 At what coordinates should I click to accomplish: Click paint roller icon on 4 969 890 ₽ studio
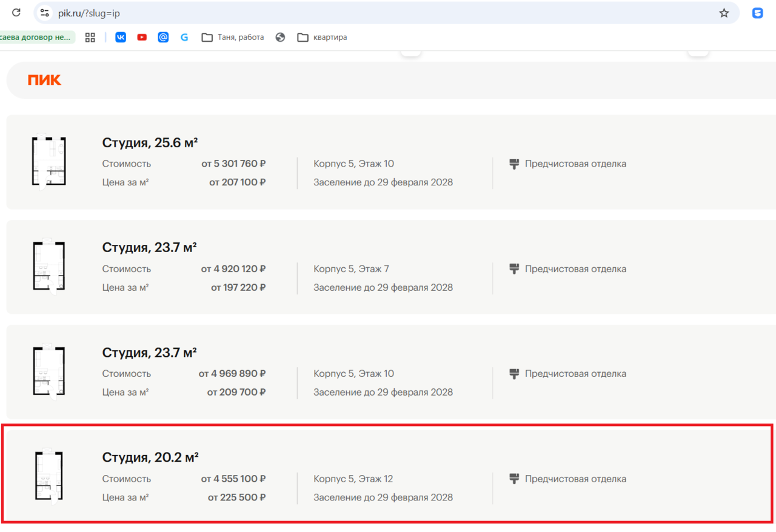(514, 374)
